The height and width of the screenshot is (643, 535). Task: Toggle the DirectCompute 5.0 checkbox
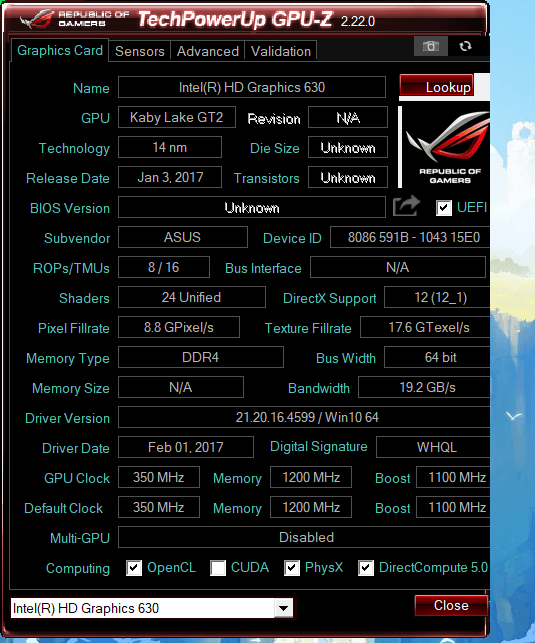(x=366, y=568)
